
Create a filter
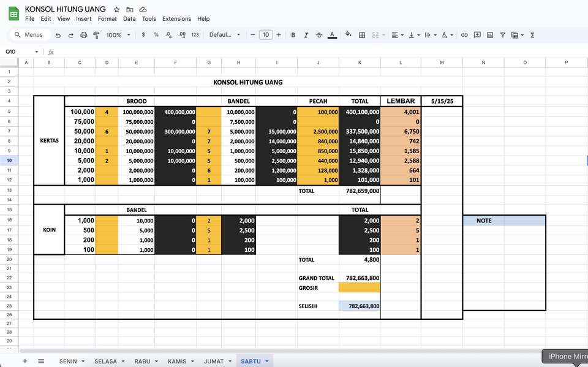(x=503, y=35)
